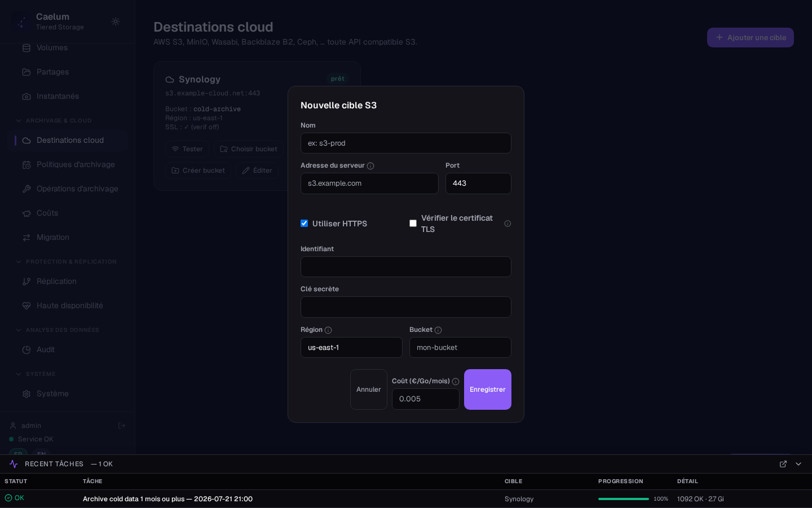Viewport: 812px width, 508px height.
Task: Open tasks panel in new window
Action: (783, 464)
